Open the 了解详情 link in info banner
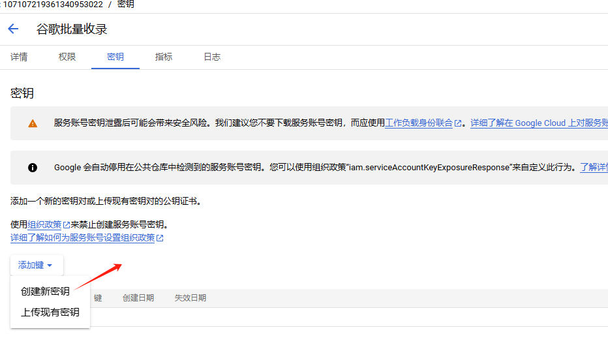Viewport: 608px width, 364px height. tap(594, 167)
